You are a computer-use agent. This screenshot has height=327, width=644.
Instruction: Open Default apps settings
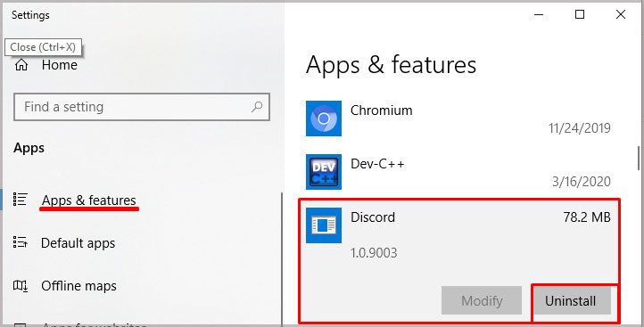tap(78, 243)
